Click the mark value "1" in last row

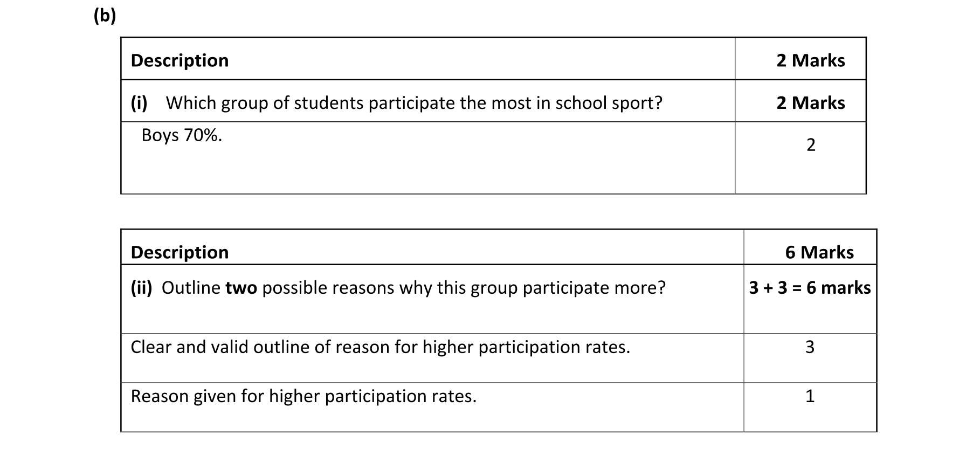[810, 396]
